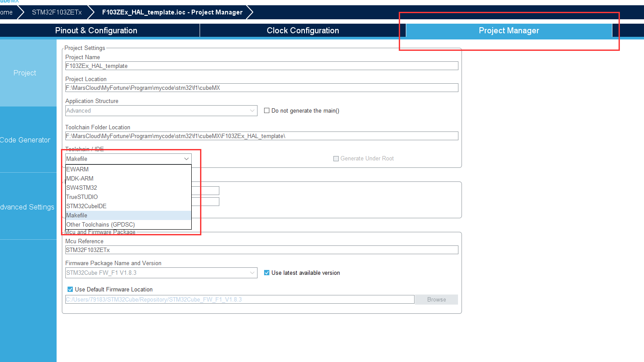The height and width of the screenshot is (362, 644).
Task: Toggle Do not generate the main()
Action: tap(267, 110)
